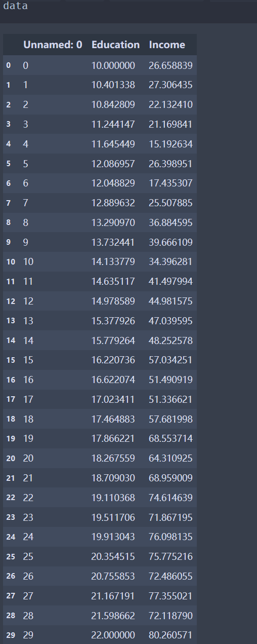Select the Education column header
The width and height of the screenshot is (257, 644).
pos(115,45)
